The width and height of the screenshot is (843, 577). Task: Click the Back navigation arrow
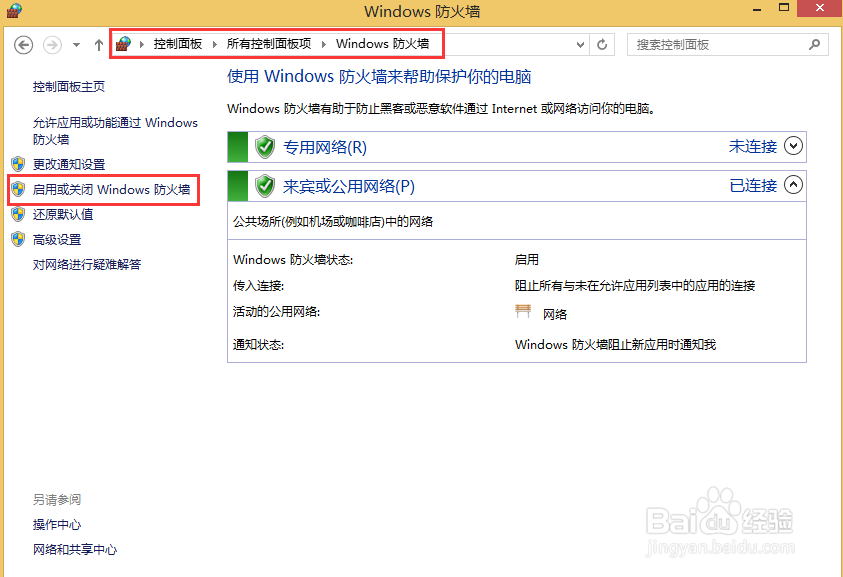[23, 45]
